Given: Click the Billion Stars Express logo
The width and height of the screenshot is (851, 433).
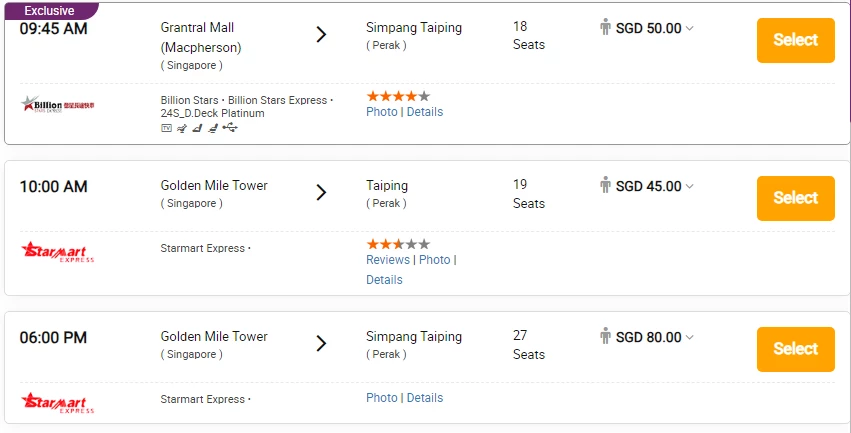Looking at the screenshot, I should 58,104.
